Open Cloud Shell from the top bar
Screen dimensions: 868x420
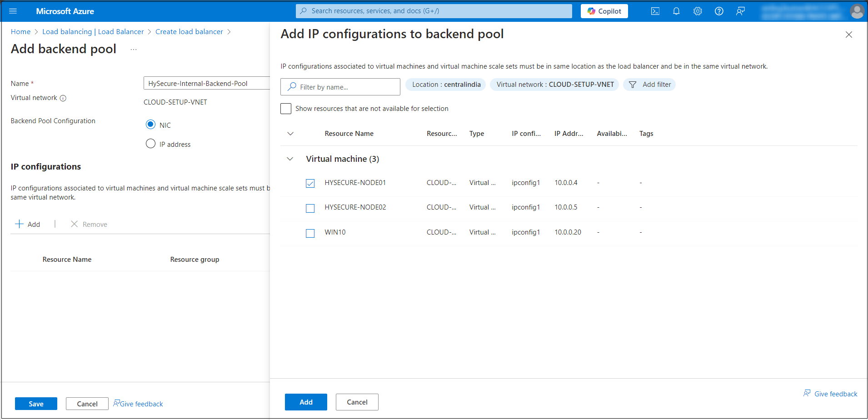pyautogui.click(x=655, y=11)
